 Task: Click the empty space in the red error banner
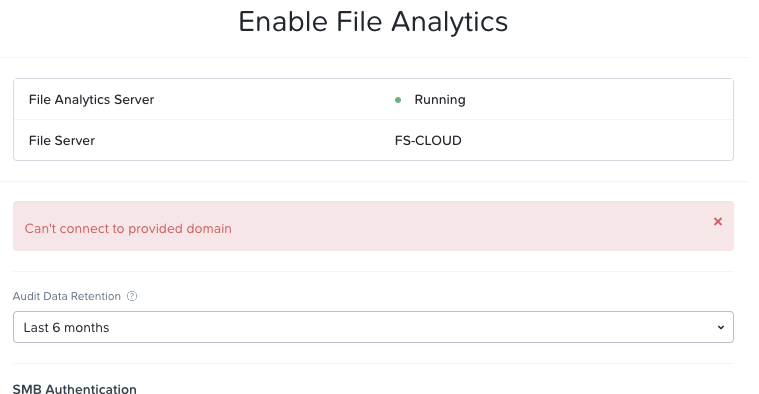[x=460, y=226]
